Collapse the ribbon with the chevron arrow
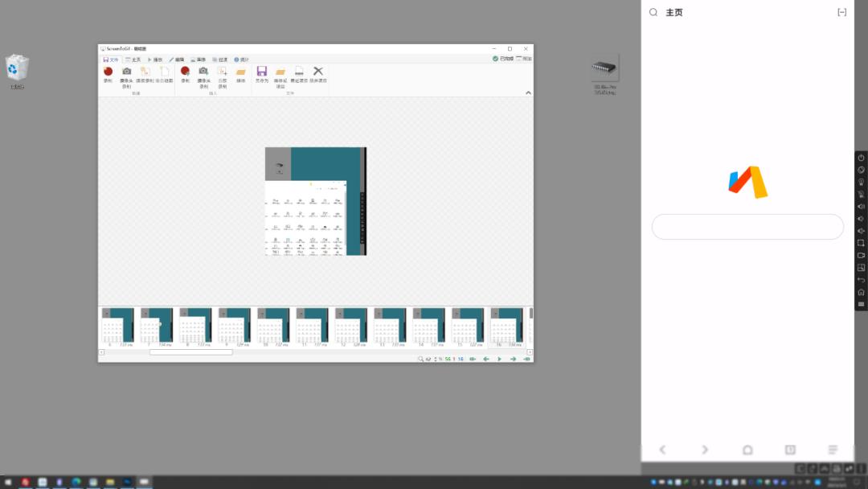The image size is (868, 489). (x=528, y=92)
